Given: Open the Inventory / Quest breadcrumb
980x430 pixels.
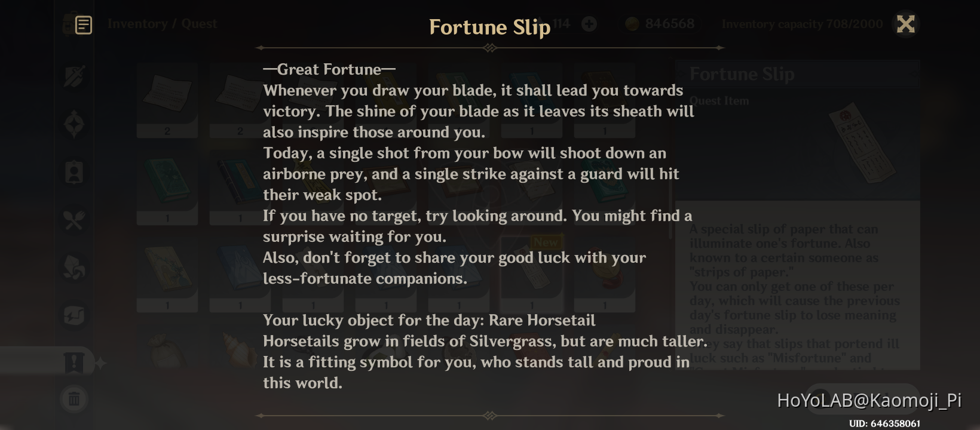Looking at the screenshot, I should [x=162, y=23].
